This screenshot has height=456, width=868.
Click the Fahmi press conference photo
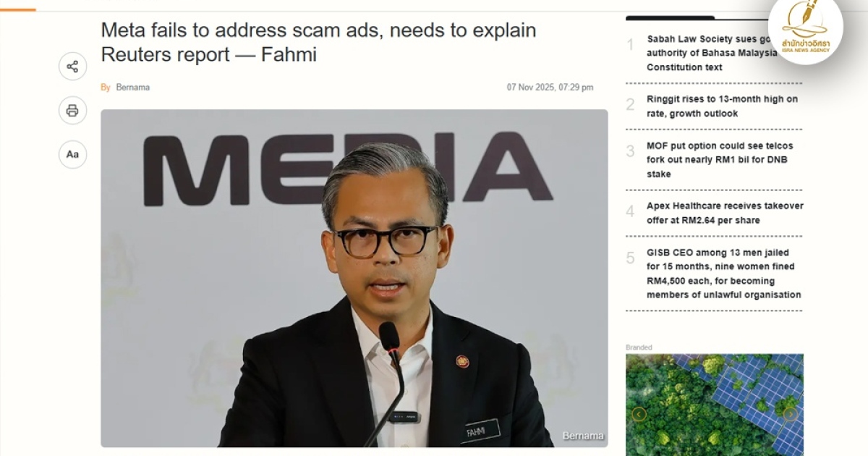click(354, 278)
